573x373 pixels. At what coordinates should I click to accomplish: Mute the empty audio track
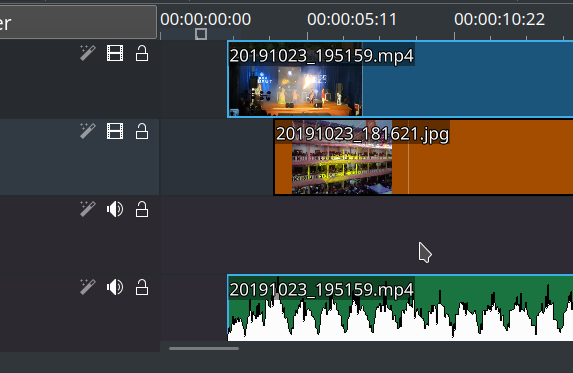tap(115, 209)
